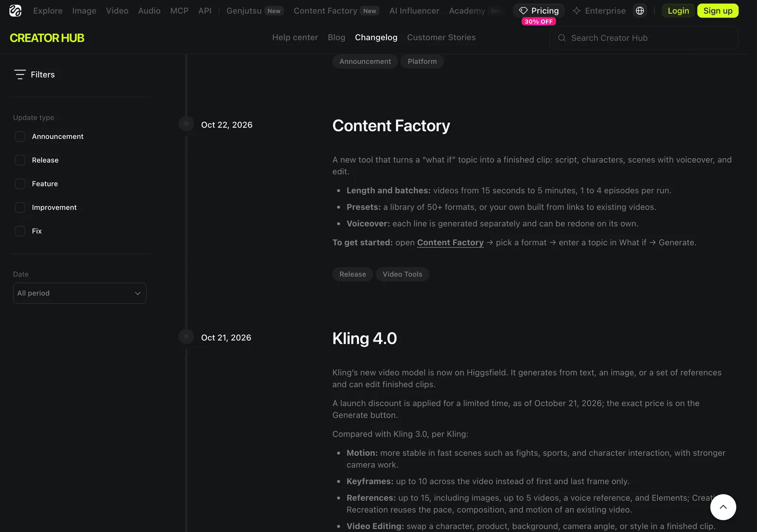This screenshot has height=532, width=757.
Task: Click the Oct 21, 2026 timeline marker
Action: click(186, 337)
